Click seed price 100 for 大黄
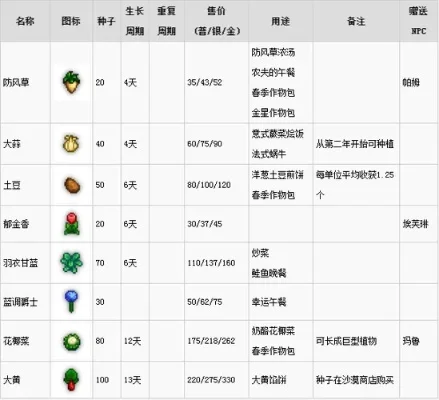439x400 pixels. pyautogui.click(x=102, y=380)
